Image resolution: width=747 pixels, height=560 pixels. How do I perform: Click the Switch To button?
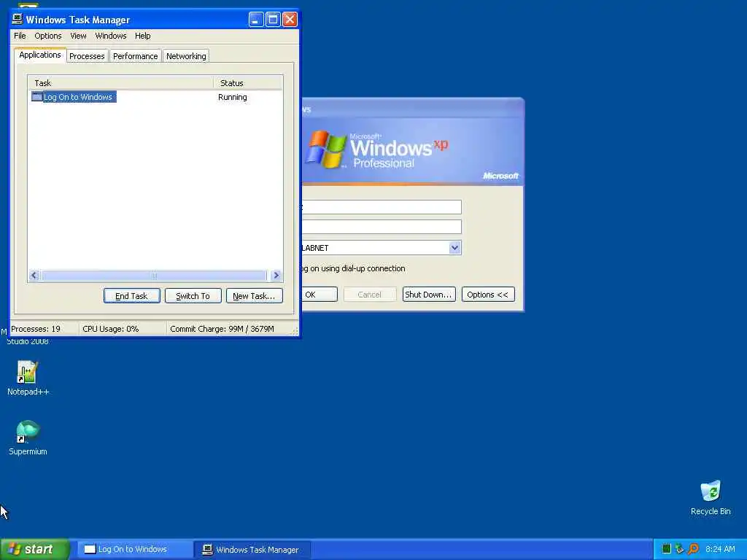coord(193,296)
